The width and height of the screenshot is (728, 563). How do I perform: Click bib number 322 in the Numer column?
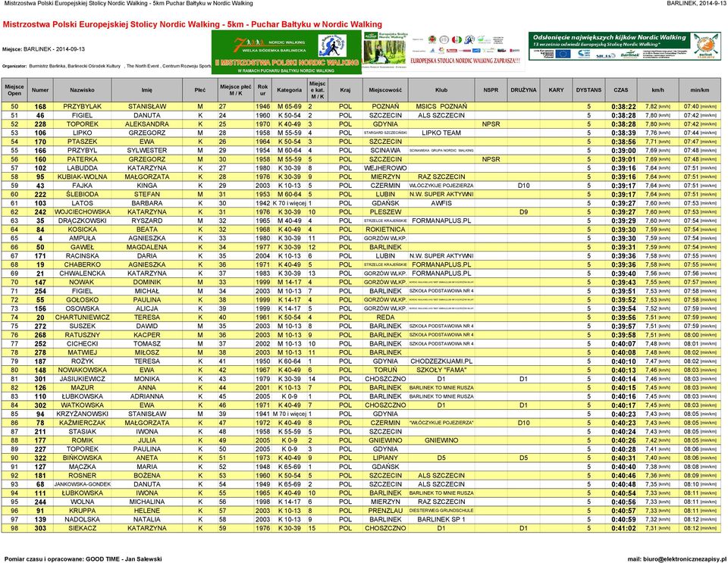tap(40, 458)
